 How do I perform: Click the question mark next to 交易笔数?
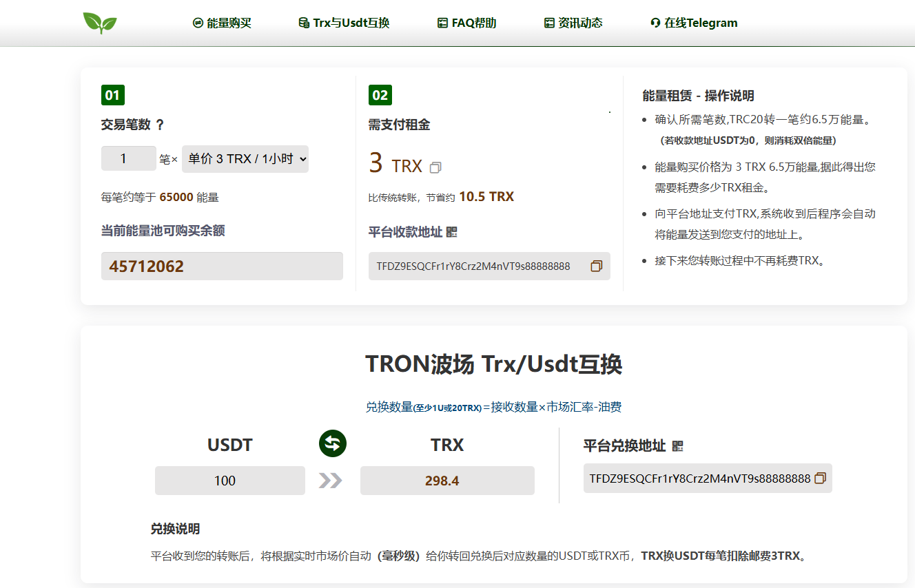click(160, 125)
